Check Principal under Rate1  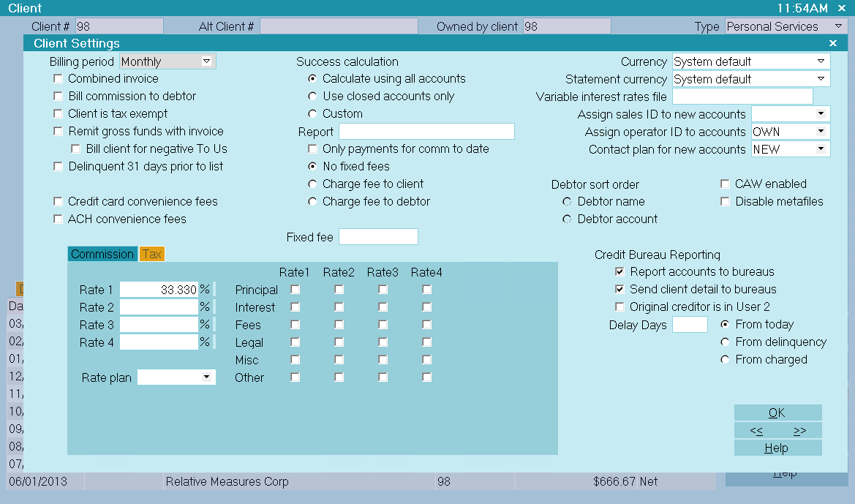click(x=295, y=290)
